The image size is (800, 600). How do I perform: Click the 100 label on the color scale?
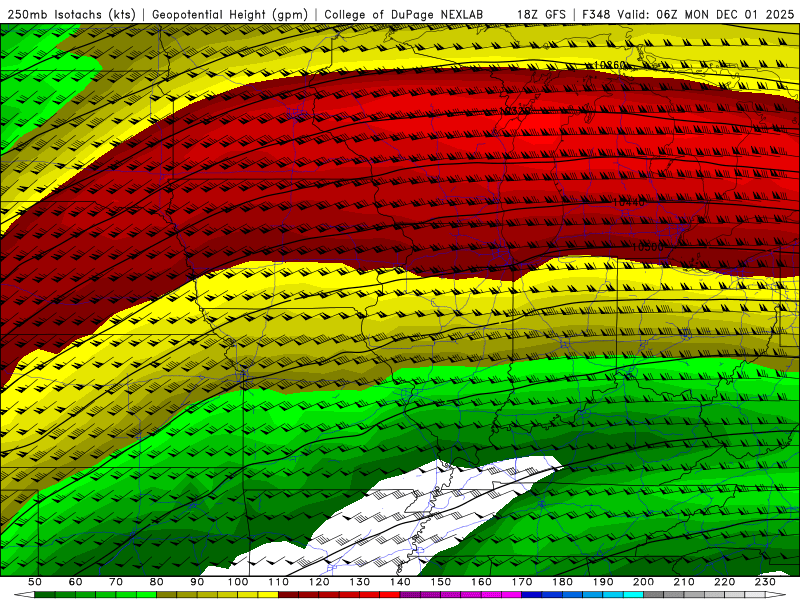click(238, 582)
